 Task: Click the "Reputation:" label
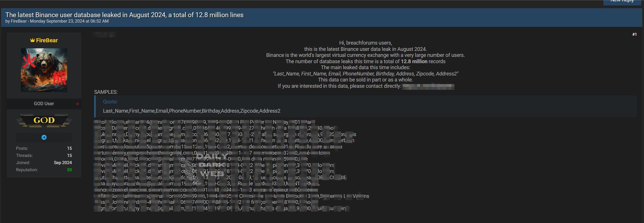click(x=27, y=170)
